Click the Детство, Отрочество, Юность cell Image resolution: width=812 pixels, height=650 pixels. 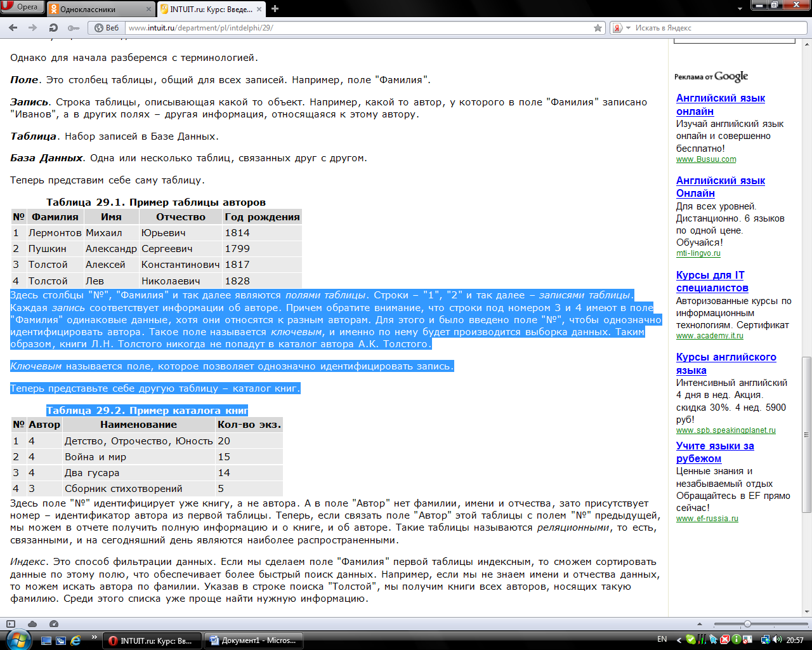click(x=139, y=441)
